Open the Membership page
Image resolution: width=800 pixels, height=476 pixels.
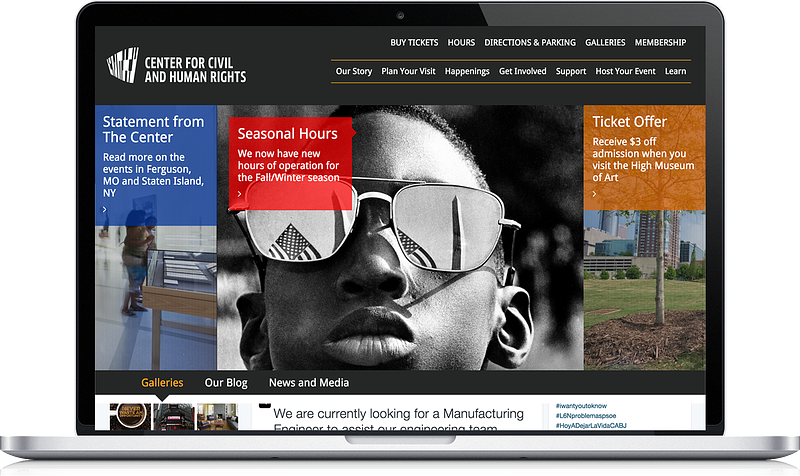click(x=660, y=43)
